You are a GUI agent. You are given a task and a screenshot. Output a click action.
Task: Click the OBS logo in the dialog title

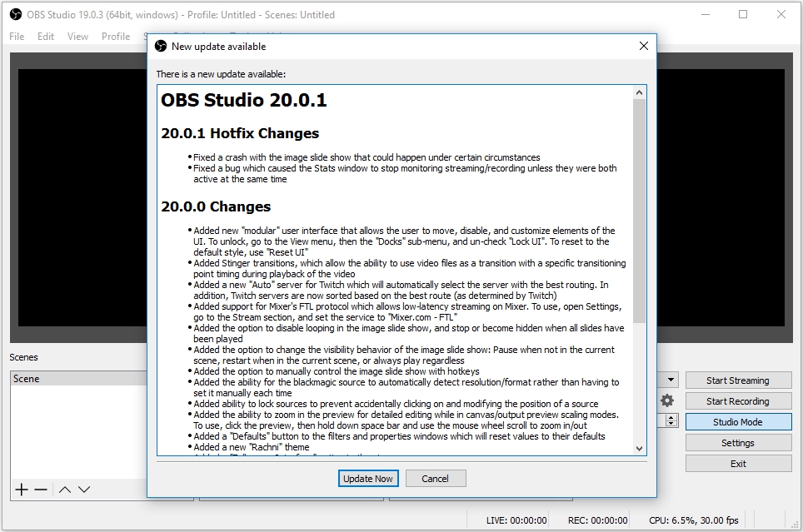tap(161, 46)
